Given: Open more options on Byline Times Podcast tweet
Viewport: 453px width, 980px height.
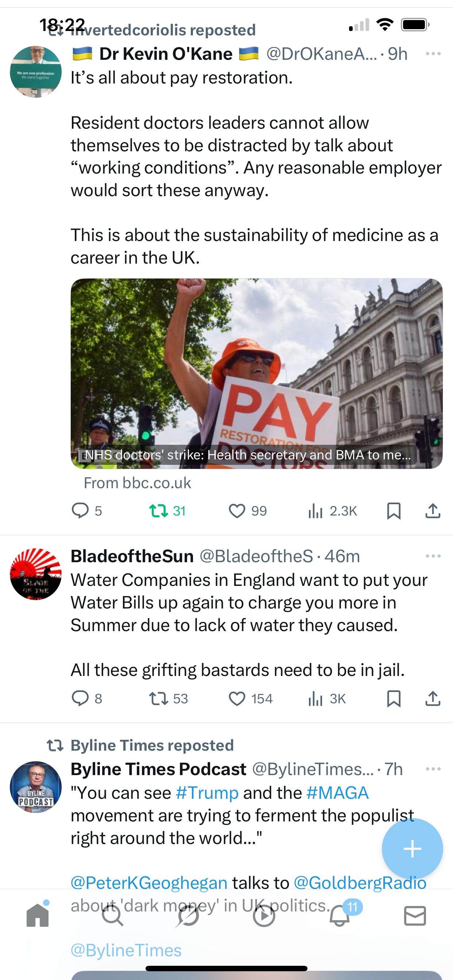Looking at the screenshot, I should [x=433, y=769].
